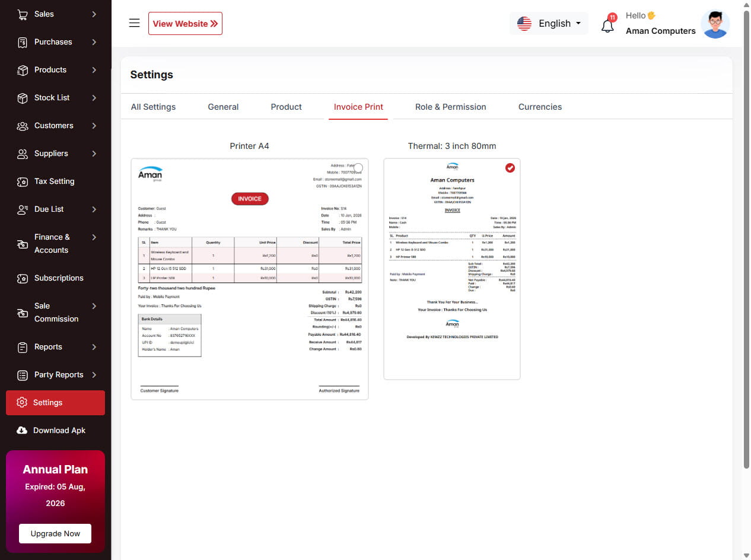Click the Printer A4 invoice preview thumbnail

249,279
